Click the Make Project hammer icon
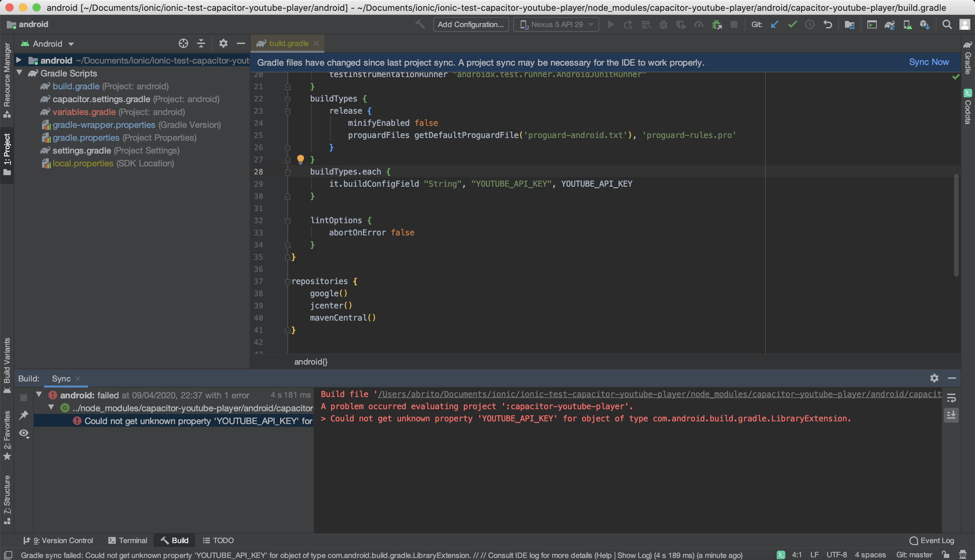The height and width of the screenshot is (560, 975). (x=420, y=25)
